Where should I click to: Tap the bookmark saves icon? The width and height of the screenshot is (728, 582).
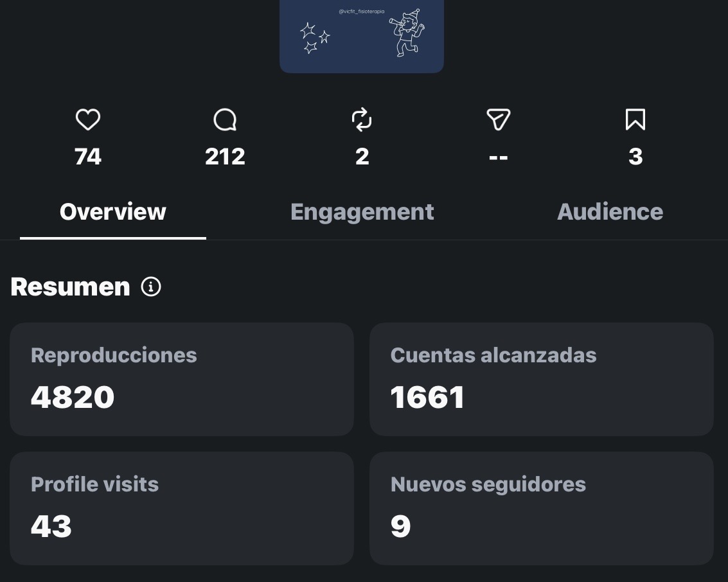click(x=635, y=119)
